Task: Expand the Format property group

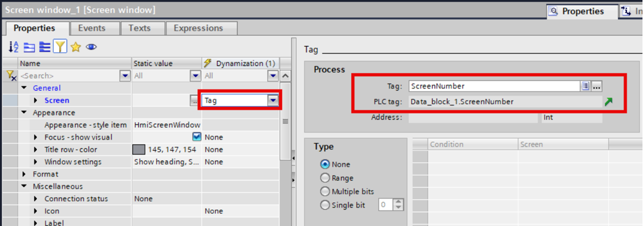Action: (x=24, y=174)
